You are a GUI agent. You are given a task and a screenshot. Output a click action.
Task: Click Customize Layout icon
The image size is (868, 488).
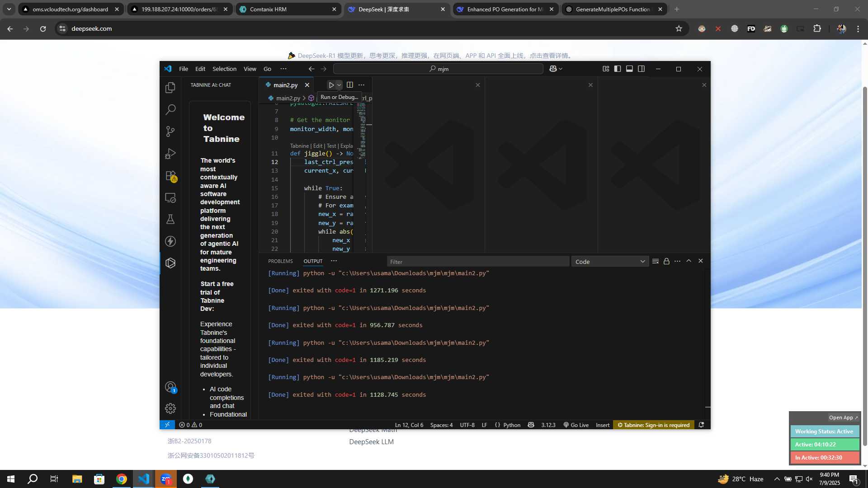point(606,69)
